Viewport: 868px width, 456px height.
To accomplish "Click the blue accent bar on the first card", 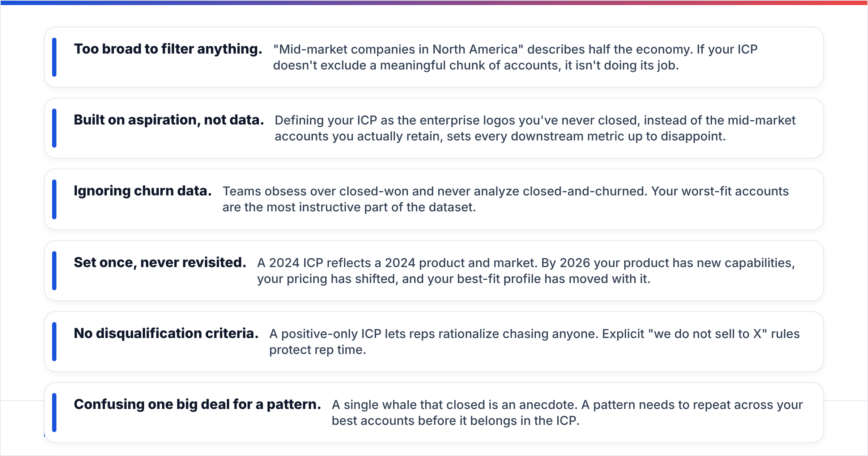I will click(x=54, y=57).
